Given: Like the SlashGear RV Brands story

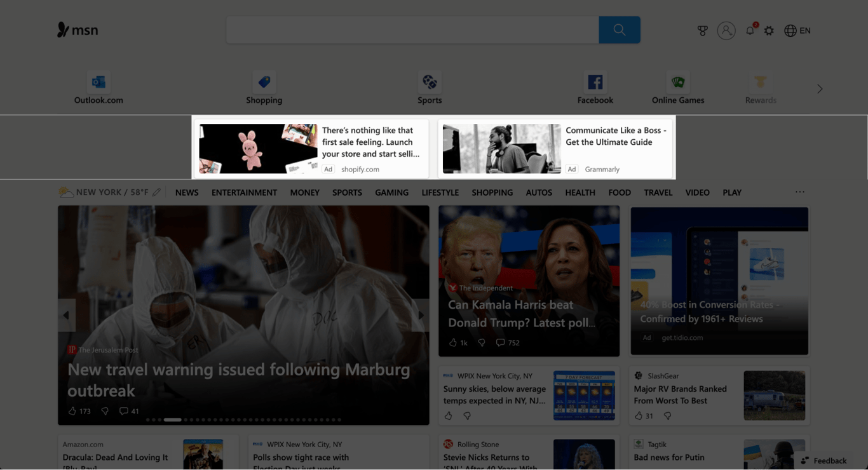Looking at the screenshot, I should tap(640, 415).
